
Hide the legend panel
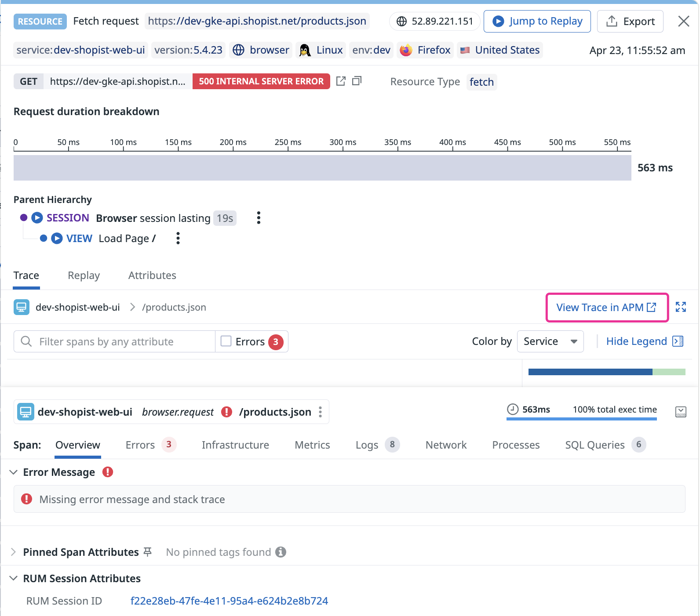pos(644,341)
